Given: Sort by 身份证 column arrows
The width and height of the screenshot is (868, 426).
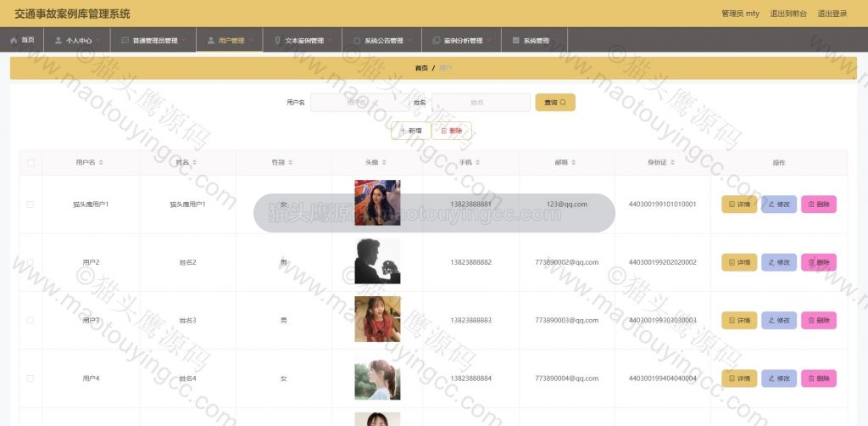Looking at the screenshot, I should point(672,162).
